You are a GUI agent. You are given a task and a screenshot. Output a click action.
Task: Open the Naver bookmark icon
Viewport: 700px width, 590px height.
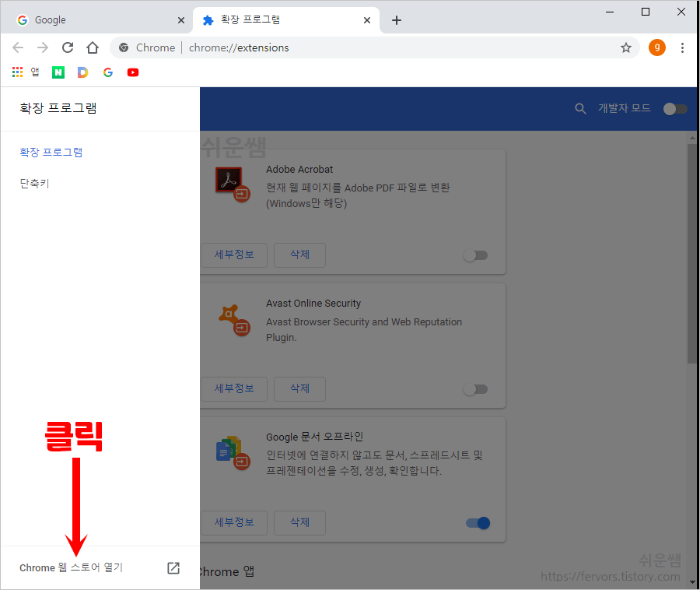tap(58, 72)
